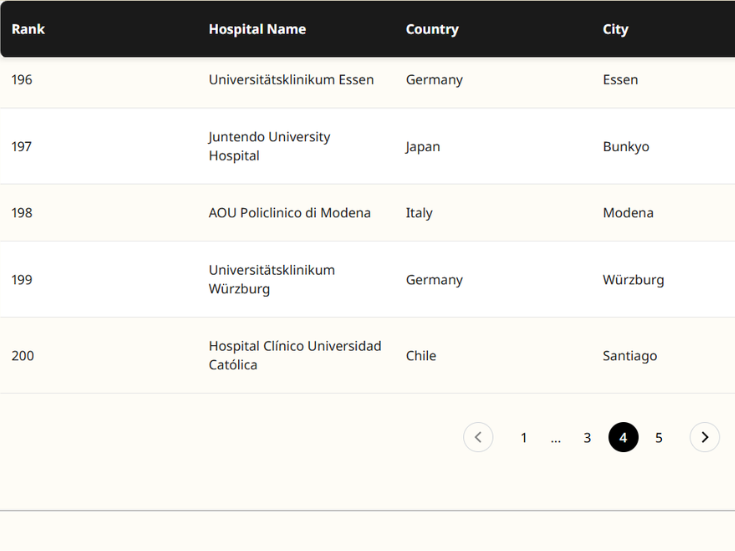
Task: Select Universitätsklinikum Würzburg hospital name
Action: 271,279
